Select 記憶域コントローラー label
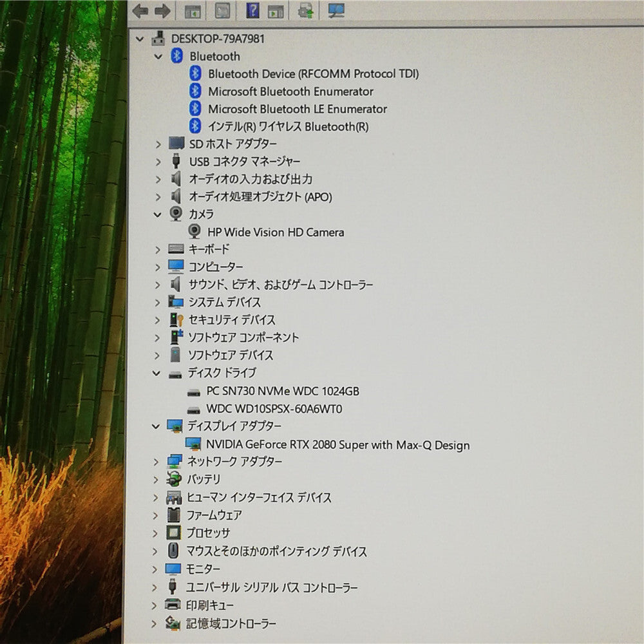 (231, 624)
